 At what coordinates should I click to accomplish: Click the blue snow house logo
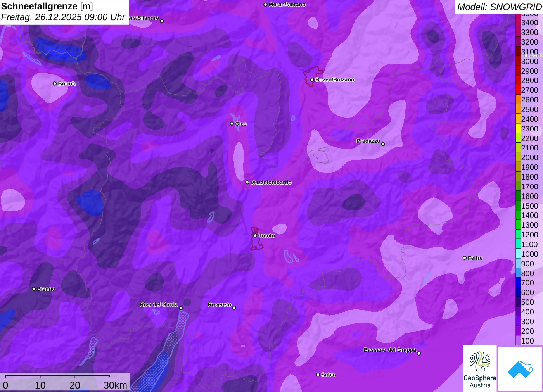pos(520,369)
